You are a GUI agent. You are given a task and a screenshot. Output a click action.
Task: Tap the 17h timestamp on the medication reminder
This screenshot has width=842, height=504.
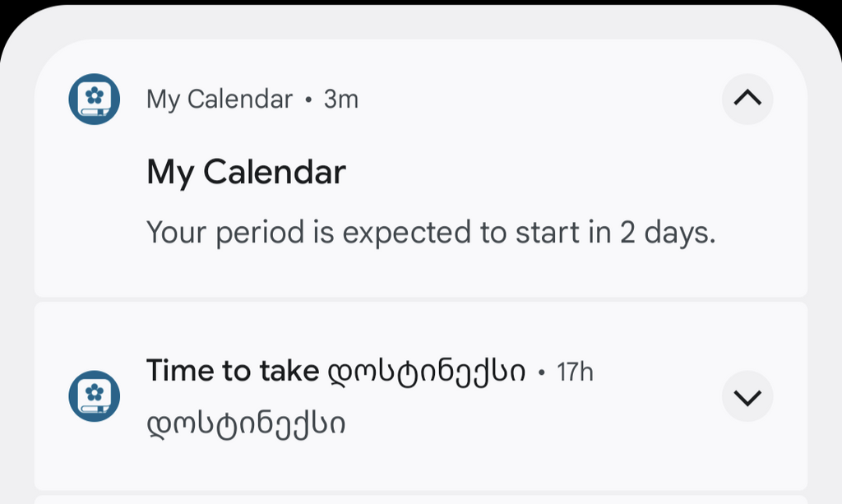click(575, 372)
